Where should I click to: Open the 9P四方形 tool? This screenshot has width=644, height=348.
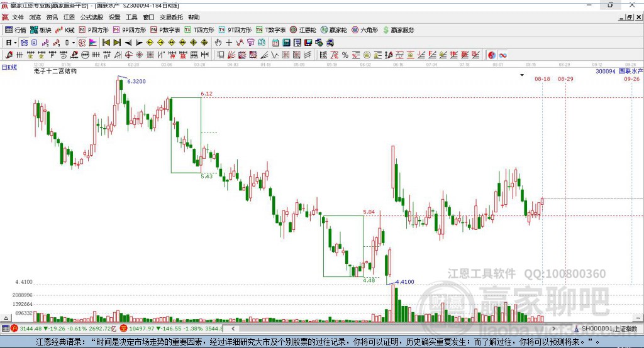[x=130, y=30]
